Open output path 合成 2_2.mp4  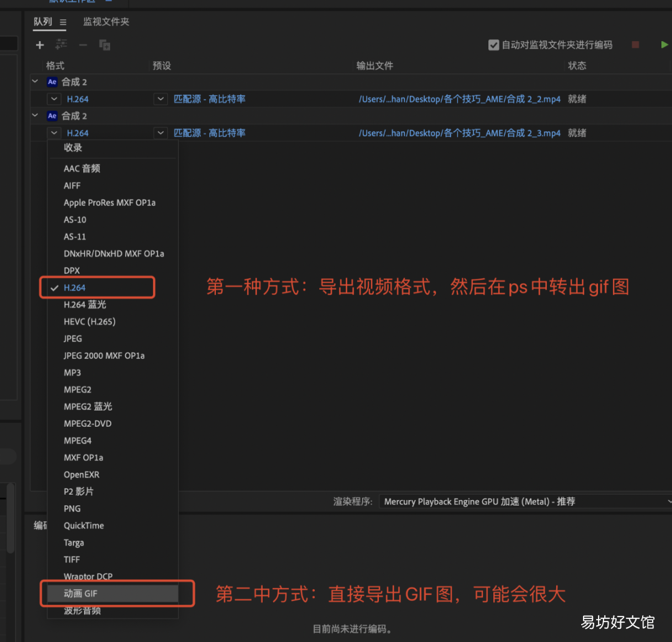pos(459,99)
